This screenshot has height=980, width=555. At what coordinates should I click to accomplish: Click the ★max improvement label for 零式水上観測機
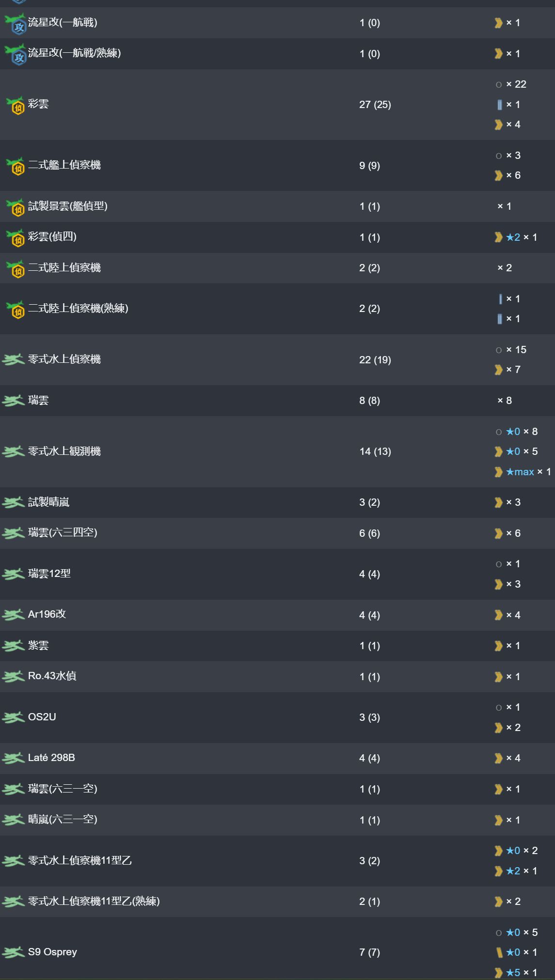[520, 472]
